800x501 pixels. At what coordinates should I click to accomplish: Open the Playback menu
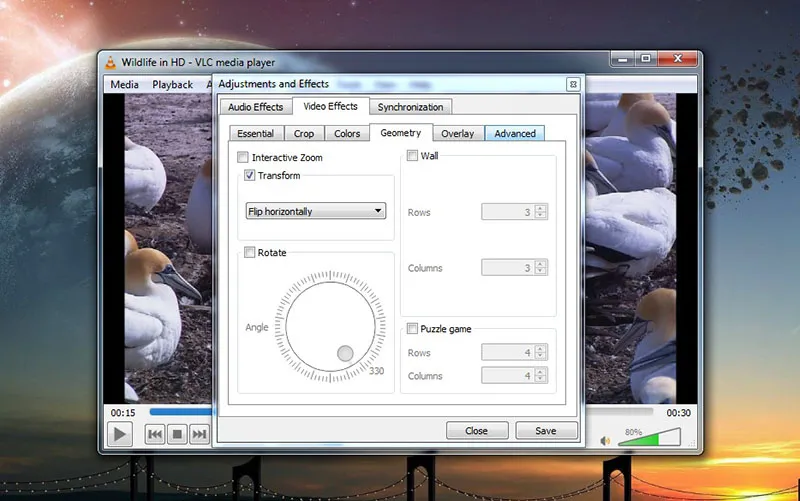[172, 85]
